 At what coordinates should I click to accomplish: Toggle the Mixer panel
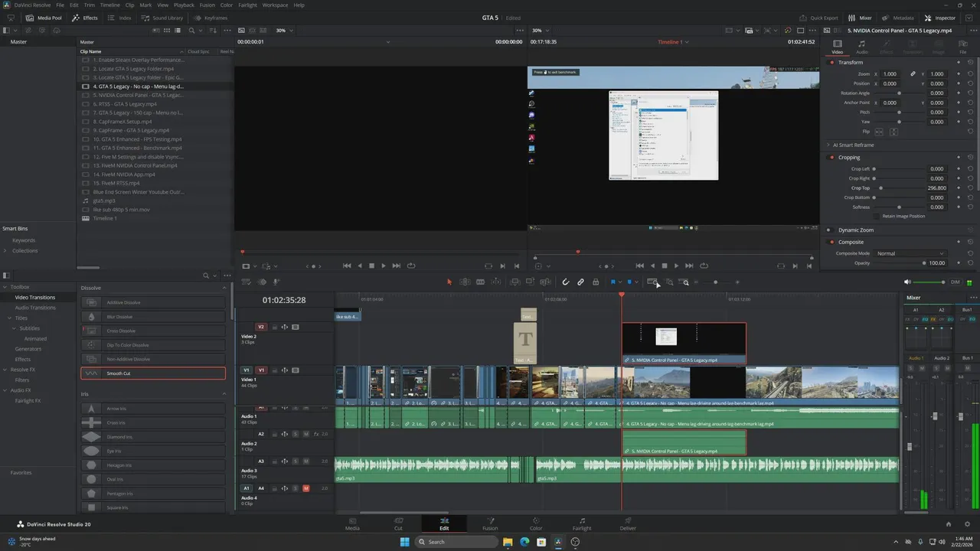tap(861, 18)
